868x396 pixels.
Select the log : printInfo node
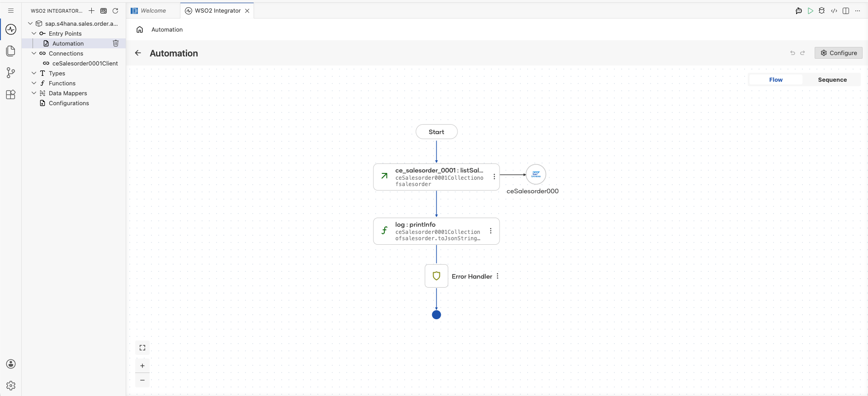(x=436, y=231)
